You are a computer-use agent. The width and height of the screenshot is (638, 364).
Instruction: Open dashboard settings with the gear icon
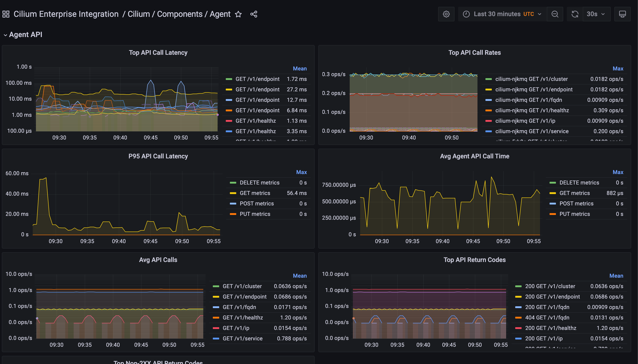[x=446, y=14]
